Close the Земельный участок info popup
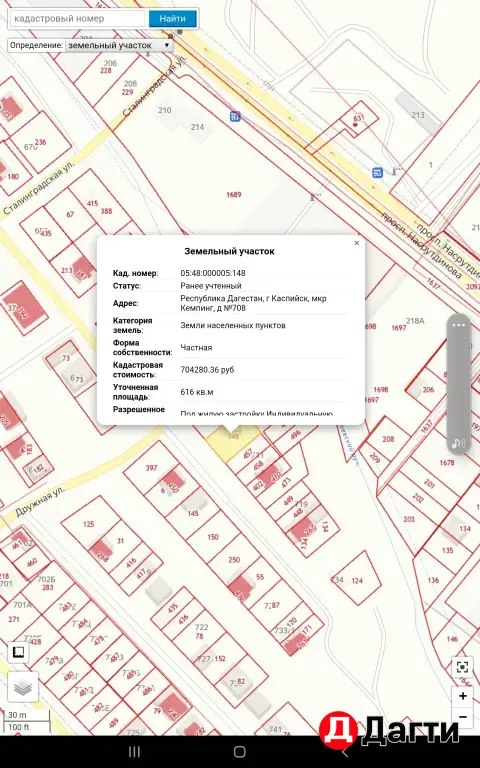Viewport: 480px width, 768px height. click(x=357, y=243)
